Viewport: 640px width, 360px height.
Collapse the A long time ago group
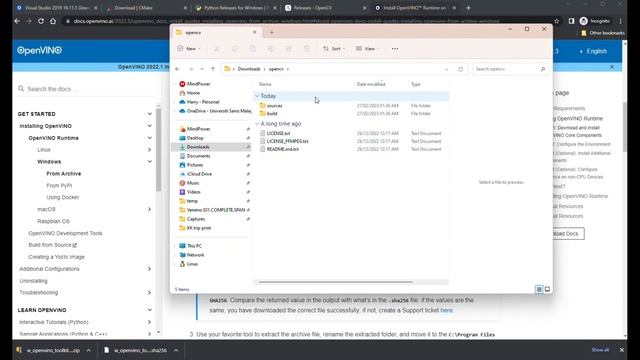click(257, 124)
